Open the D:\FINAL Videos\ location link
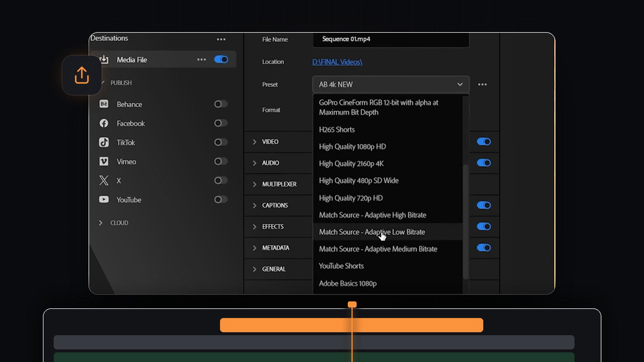 click(x=337, y=62)
